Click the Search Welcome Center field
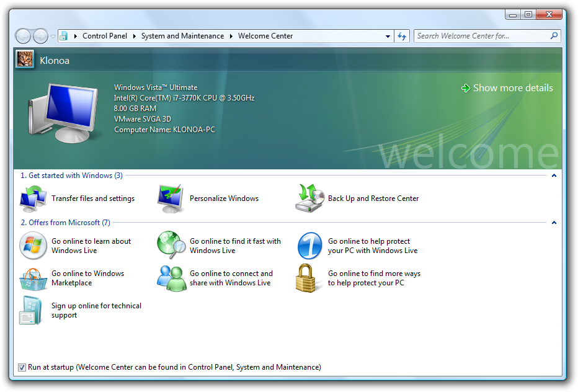This screenshot has height=392, width=578. coord(481,36)
